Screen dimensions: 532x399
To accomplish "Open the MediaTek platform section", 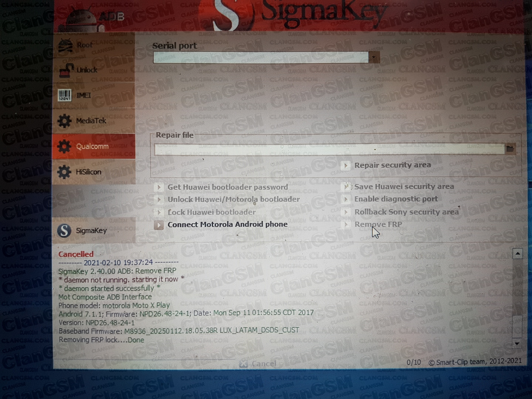I will pos(94,121).
